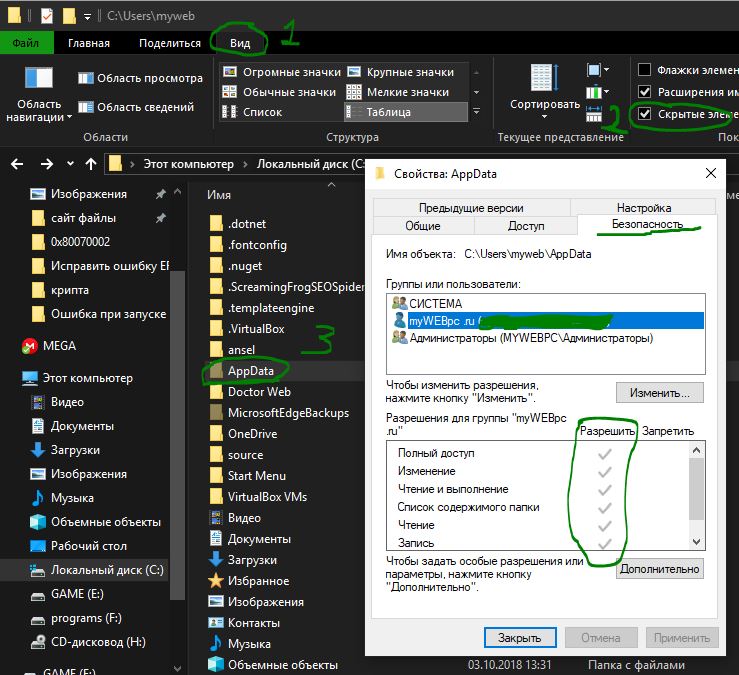Select Таблица layout
The image size is (739, 675).
click(406, 112)
